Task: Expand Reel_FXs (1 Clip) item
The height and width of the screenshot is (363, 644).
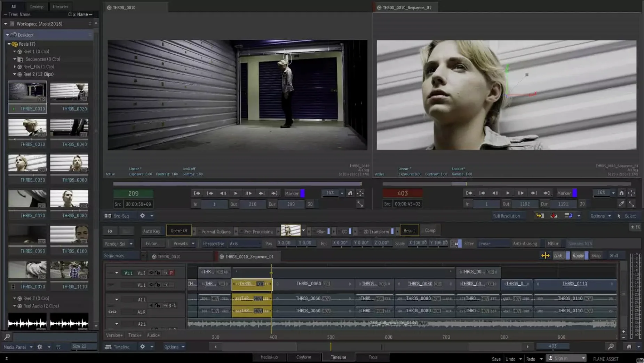Action: coord(15,67)
